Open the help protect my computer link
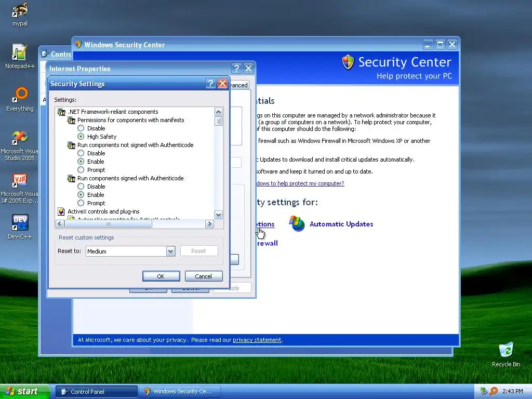532x399 pixels. 300,183
